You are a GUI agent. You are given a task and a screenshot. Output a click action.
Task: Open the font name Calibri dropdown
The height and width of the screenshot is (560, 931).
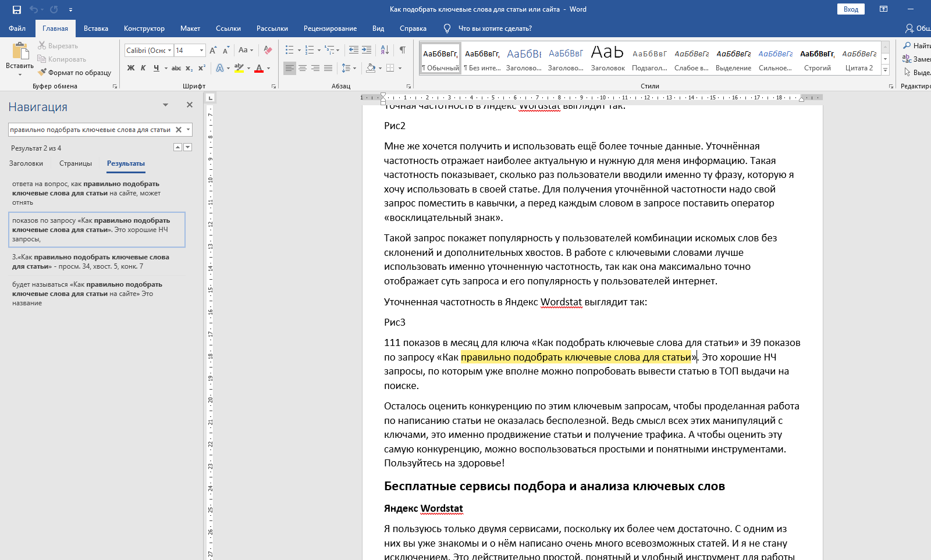point(170,51)
